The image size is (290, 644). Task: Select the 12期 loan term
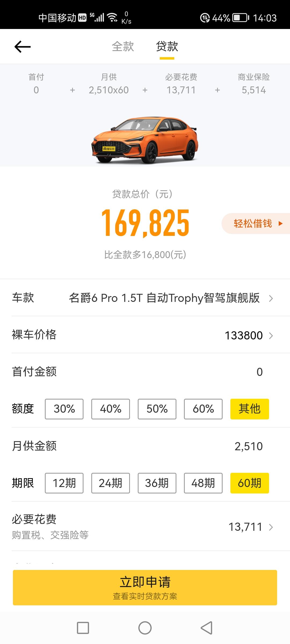tap(64, 483)
